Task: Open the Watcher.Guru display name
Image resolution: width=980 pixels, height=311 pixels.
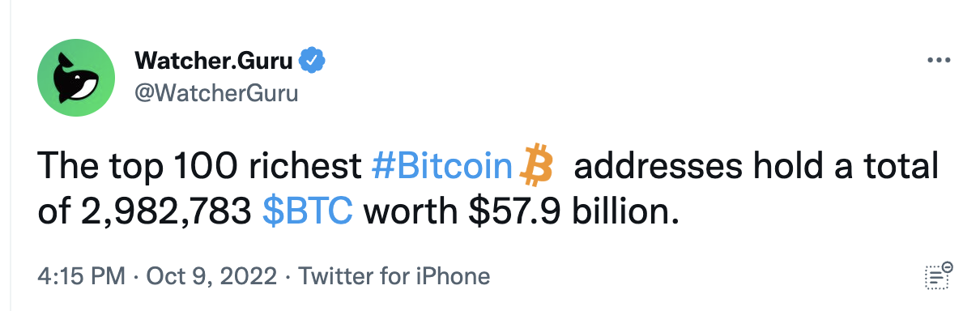Action: [x=215, y=61]
